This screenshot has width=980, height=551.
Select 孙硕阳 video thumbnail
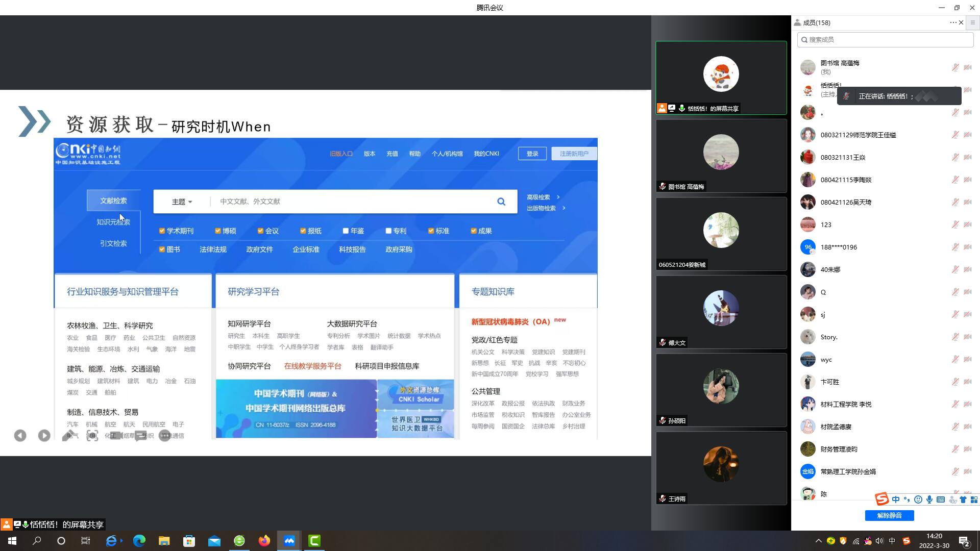[x=721, y=390]
